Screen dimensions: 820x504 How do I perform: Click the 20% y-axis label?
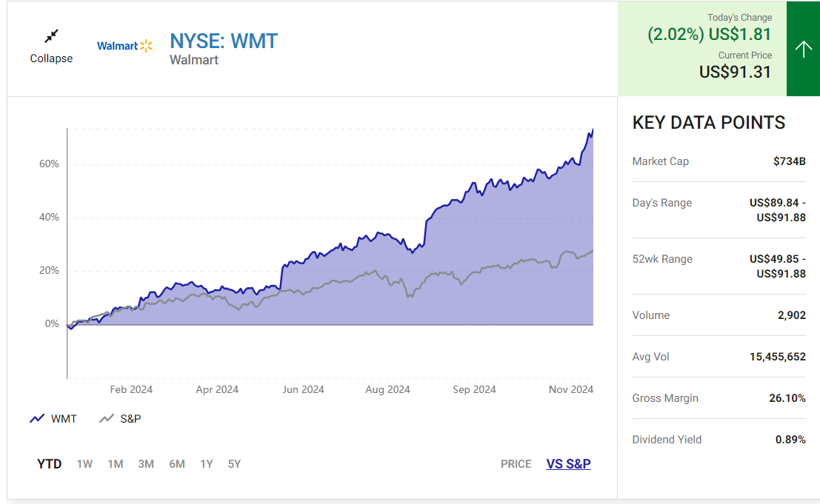pos(49,271)
